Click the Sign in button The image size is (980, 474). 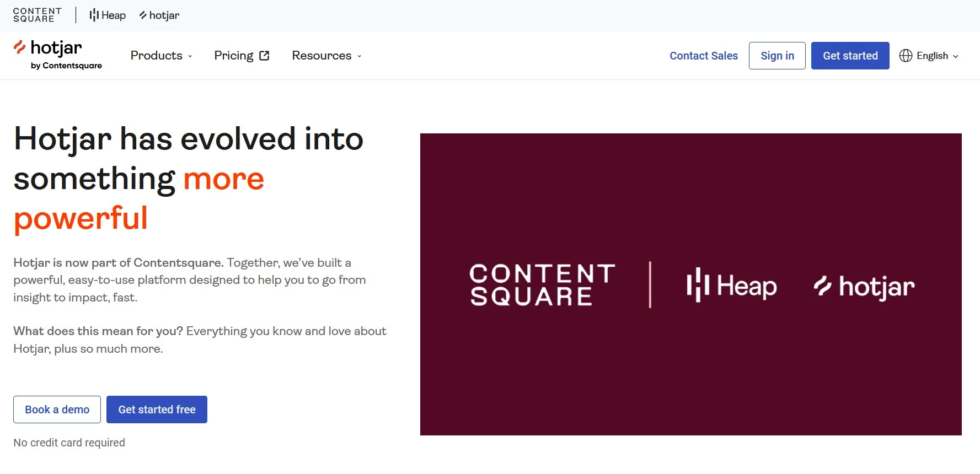777,56
